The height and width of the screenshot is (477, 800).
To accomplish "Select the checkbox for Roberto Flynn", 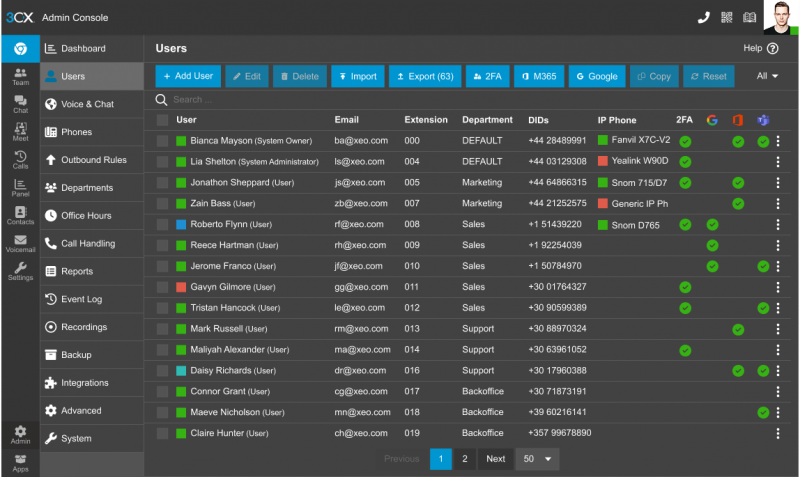I will [x=162, y=225].
